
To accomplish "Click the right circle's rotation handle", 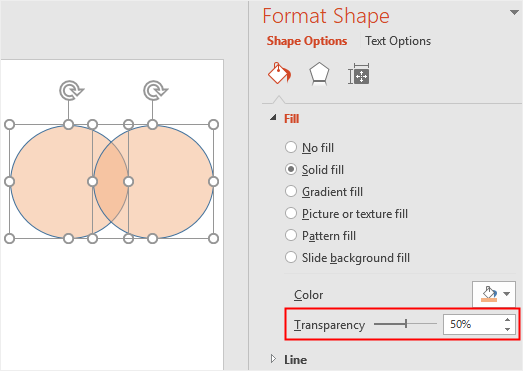I will coord(155,90).
